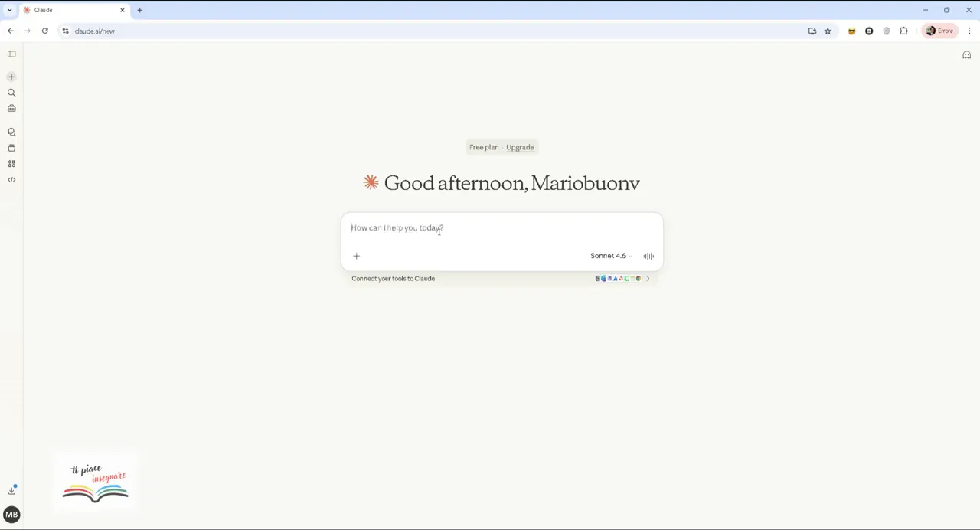The image size is (980, 530).
Task: Open the black circular extension icon
Action: tap(869, 31)
